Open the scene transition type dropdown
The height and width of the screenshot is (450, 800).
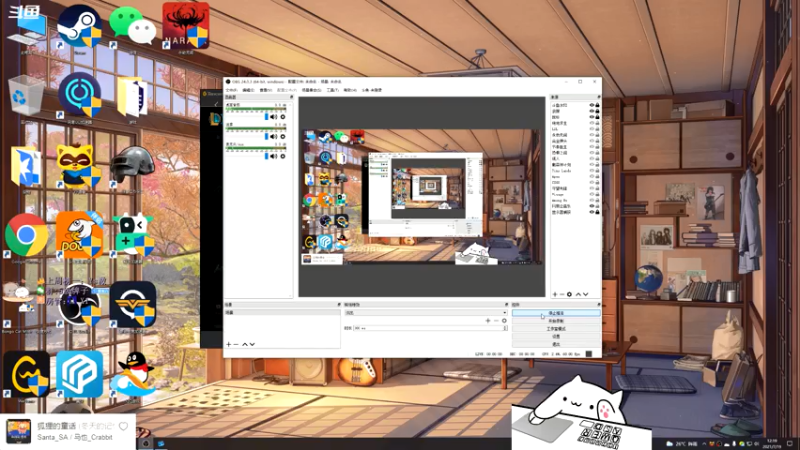pyautogui.click(x=426, y=313)
